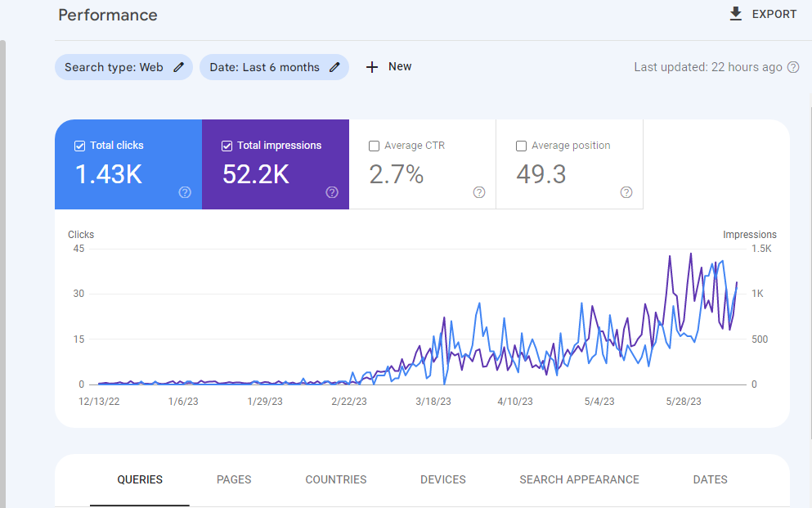Click the New filter button
The image size is (812, 508).
click(389, 67)
